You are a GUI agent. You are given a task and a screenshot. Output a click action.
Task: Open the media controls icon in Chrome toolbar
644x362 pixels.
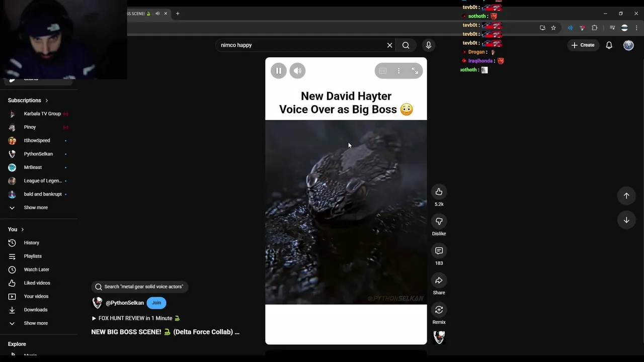point(612,28)
